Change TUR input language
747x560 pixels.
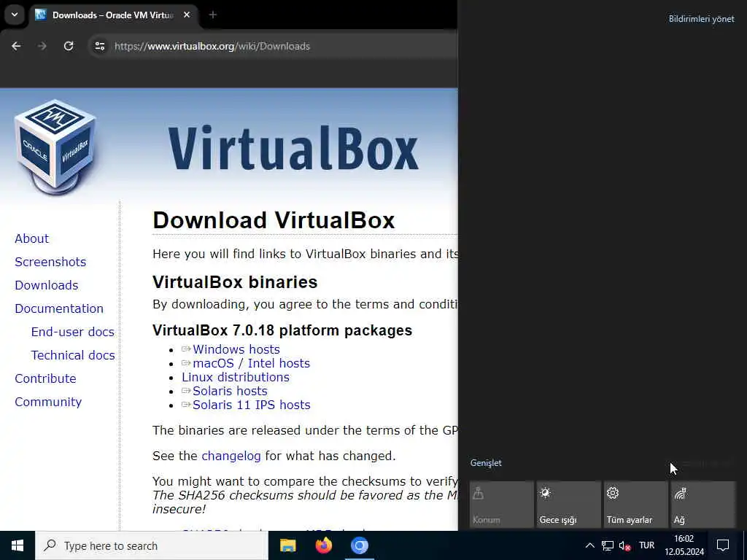tap(646, 545)
